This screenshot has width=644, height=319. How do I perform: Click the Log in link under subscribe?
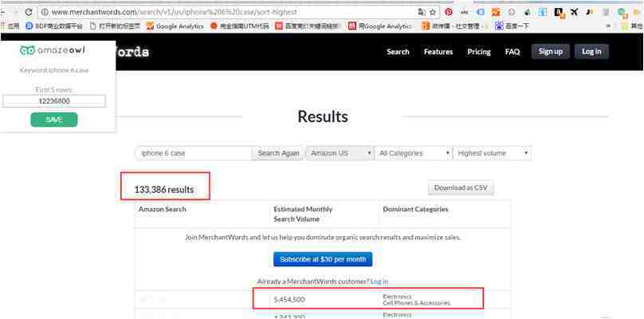[x=379, y=282]
